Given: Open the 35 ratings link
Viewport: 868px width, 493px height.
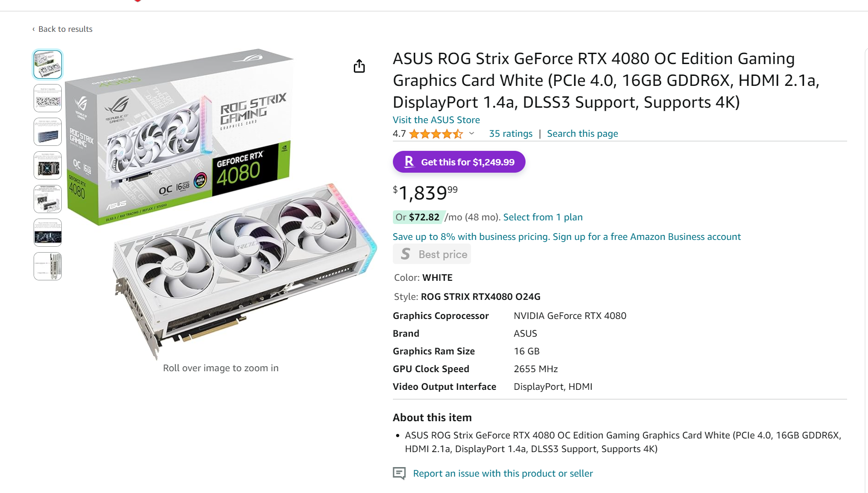Looking at the screenshot, I should pyautogui.click(x=511, y=134).
